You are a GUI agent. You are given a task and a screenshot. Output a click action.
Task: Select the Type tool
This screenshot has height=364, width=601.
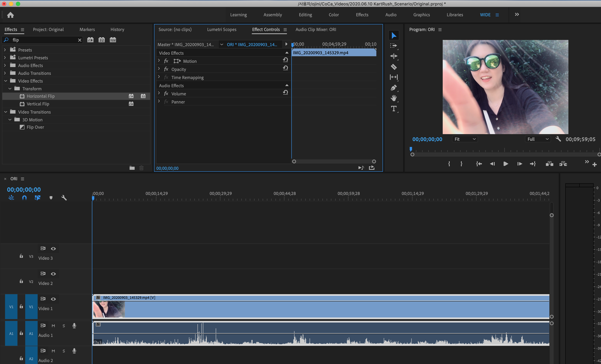coord(393,109)
